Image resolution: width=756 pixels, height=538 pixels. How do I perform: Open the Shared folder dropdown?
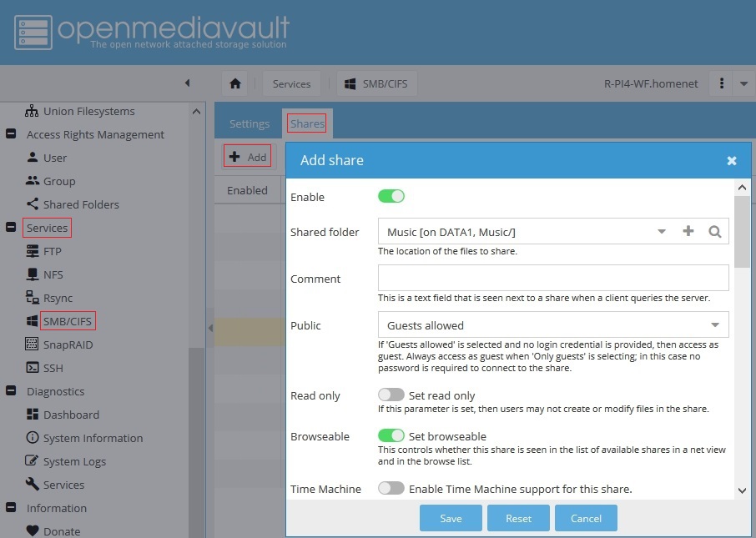(661, 231)
